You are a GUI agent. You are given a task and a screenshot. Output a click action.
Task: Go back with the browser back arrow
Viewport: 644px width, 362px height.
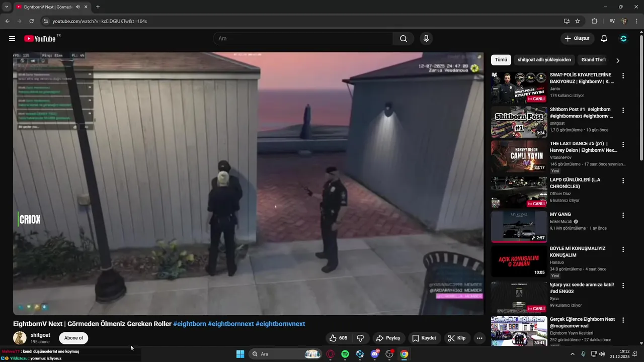pos(7,21)
